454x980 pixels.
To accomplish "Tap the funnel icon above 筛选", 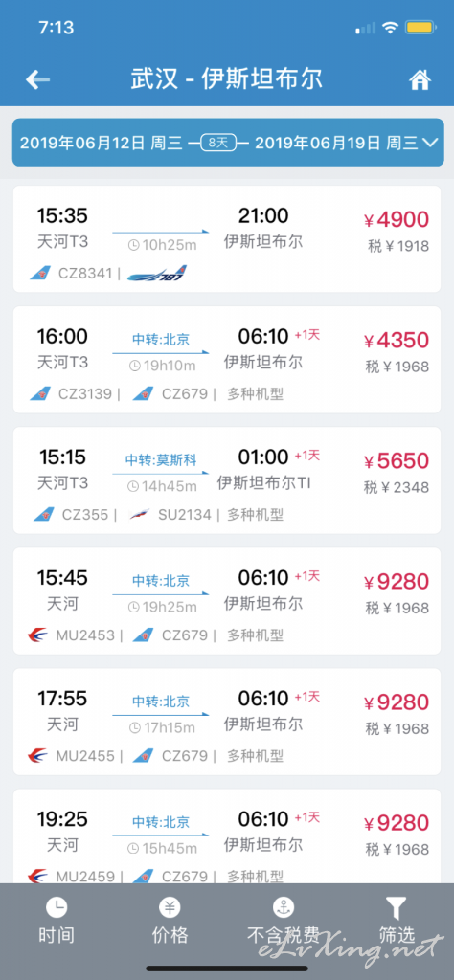I will coord(397,907).
